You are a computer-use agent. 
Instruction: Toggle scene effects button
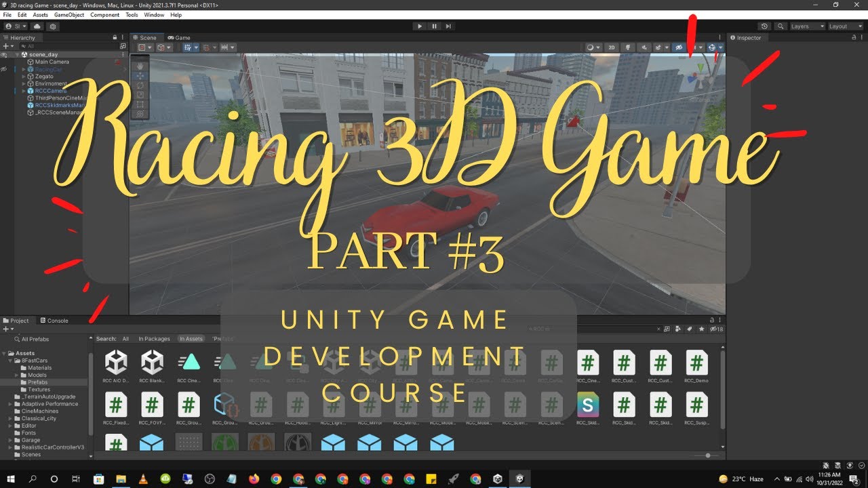click(658, 47)
